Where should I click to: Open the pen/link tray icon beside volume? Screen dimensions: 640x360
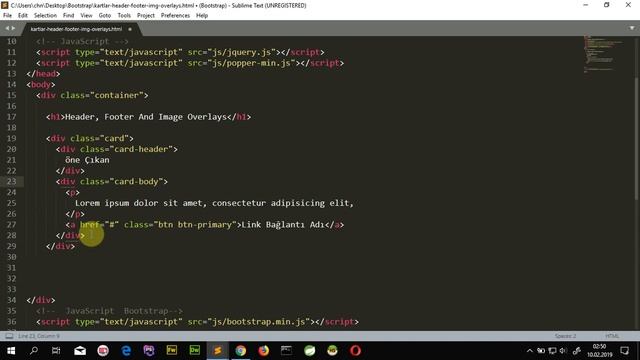(576, 351)
